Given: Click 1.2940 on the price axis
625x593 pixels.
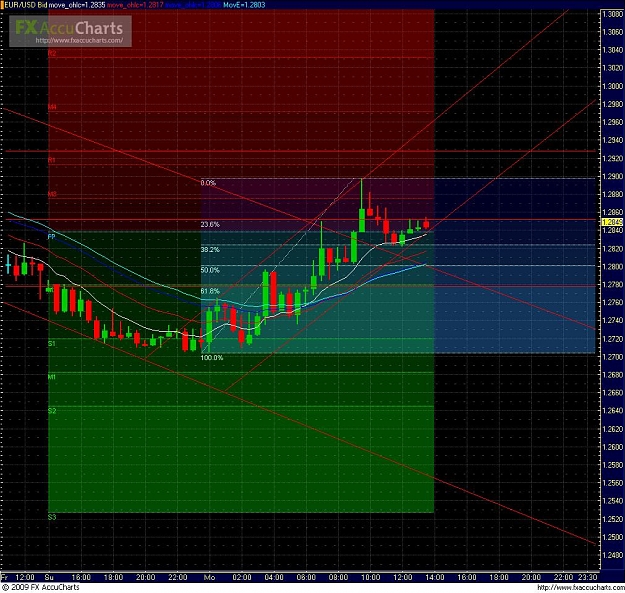Looking at the screenshot, I should tap(612, 140).
